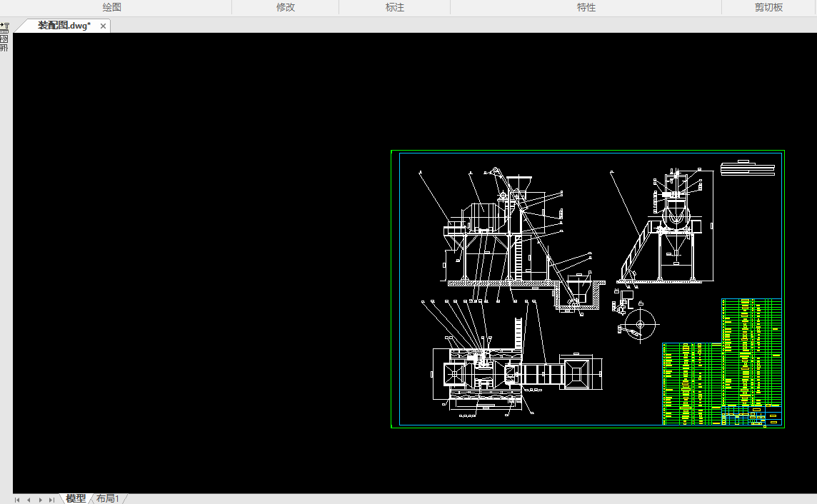This screenshot has width=817, height=504.
Task: Switch to the 布局1 layout tab
Action: 108,498
